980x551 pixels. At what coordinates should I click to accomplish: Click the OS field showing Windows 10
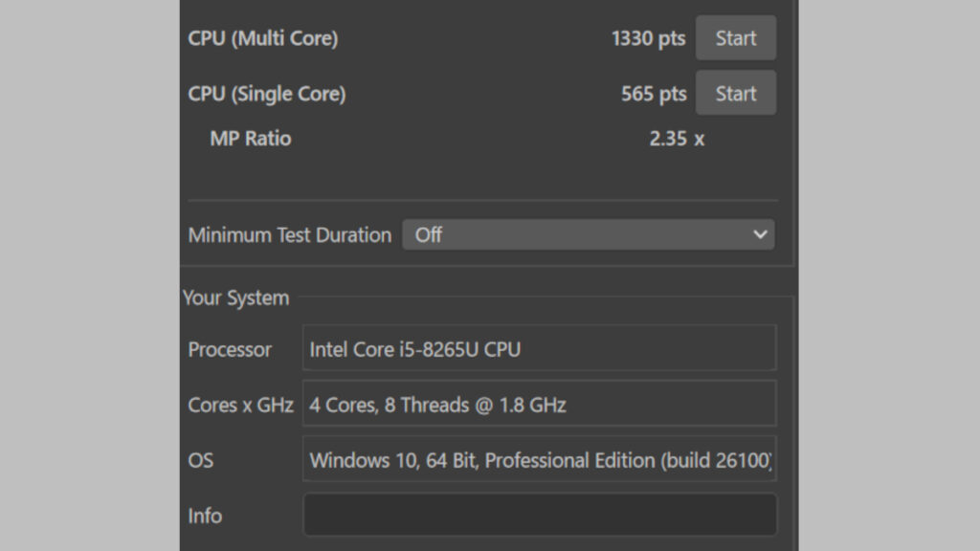pos(540,460)
